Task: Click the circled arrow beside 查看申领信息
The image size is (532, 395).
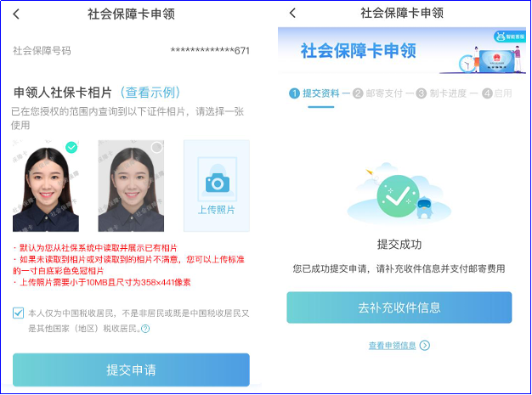Action: pos(424,345)
